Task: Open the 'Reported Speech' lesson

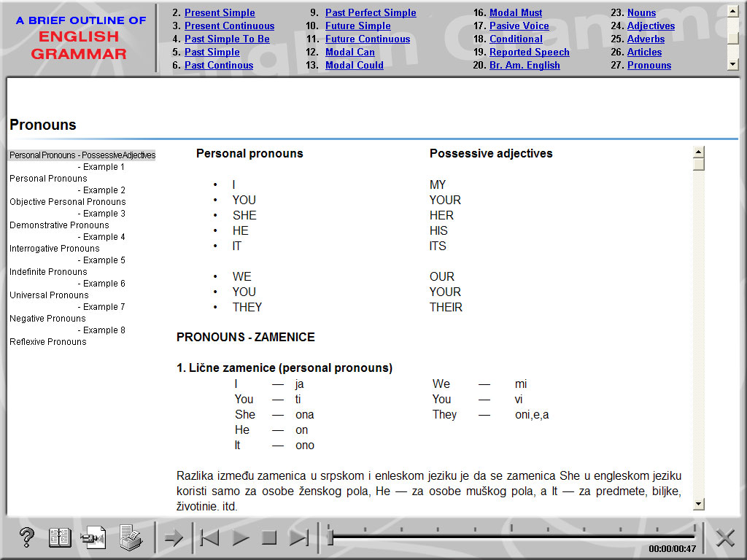Action: 529,52
